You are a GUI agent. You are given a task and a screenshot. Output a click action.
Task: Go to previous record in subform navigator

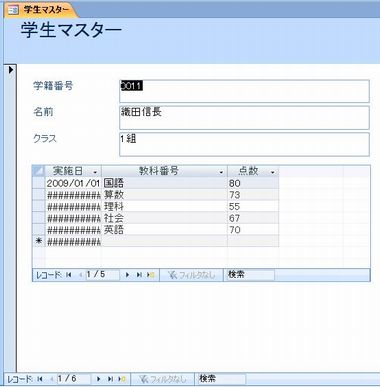tap(80, 275)
